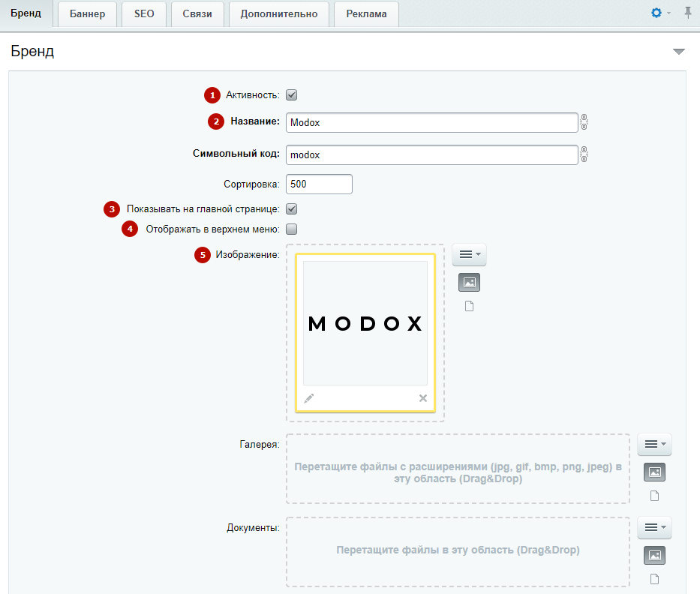Open the Баннер tab
Image resolution: width=700 pixels, height=594 pixels.
click(88, 14)
